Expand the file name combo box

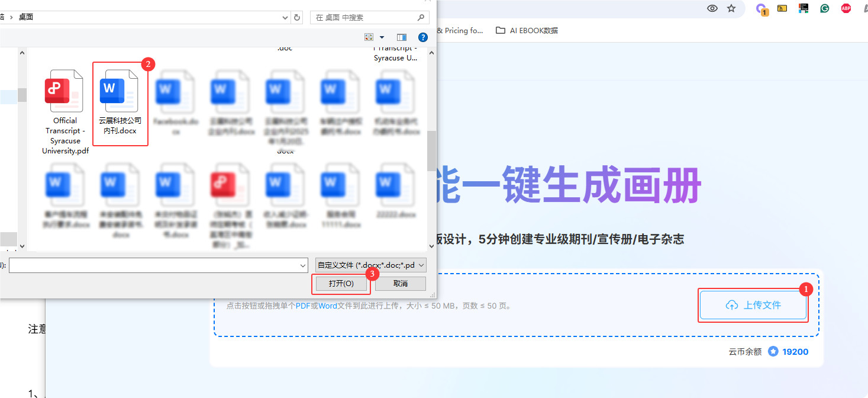[302, 265]
